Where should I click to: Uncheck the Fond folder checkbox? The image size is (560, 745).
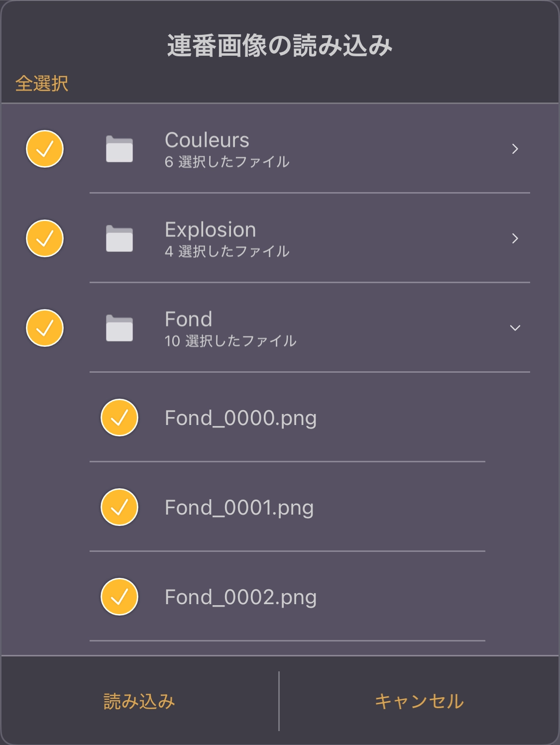coord(45,328)
